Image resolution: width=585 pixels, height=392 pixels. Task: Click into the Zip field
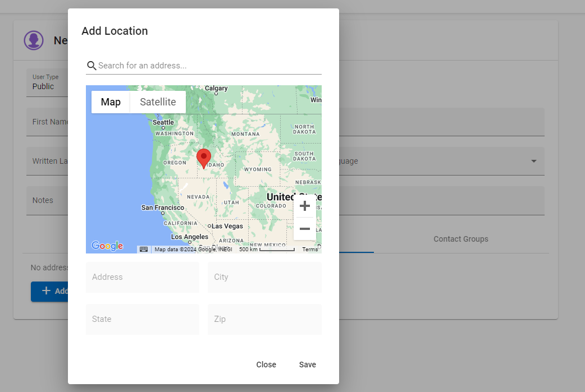264,319
